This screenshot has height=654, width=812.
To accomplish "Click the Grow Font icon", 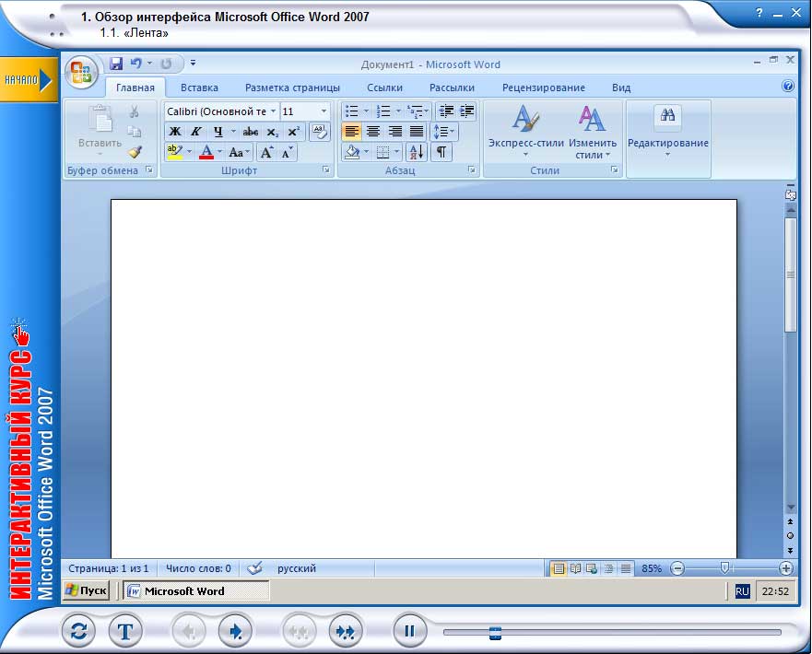I will tap(266, 153).
